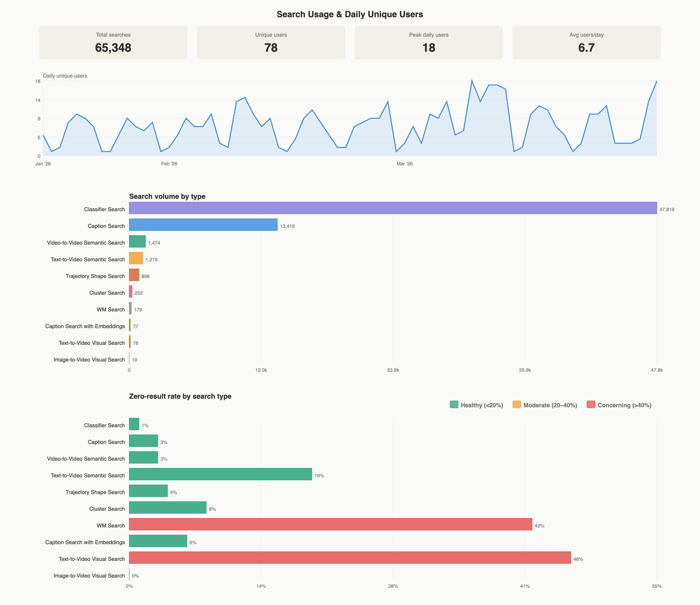The image size is (700, 605).
Task: Click the Healthy (<20%) legend swatch
Action: point(454,405)
